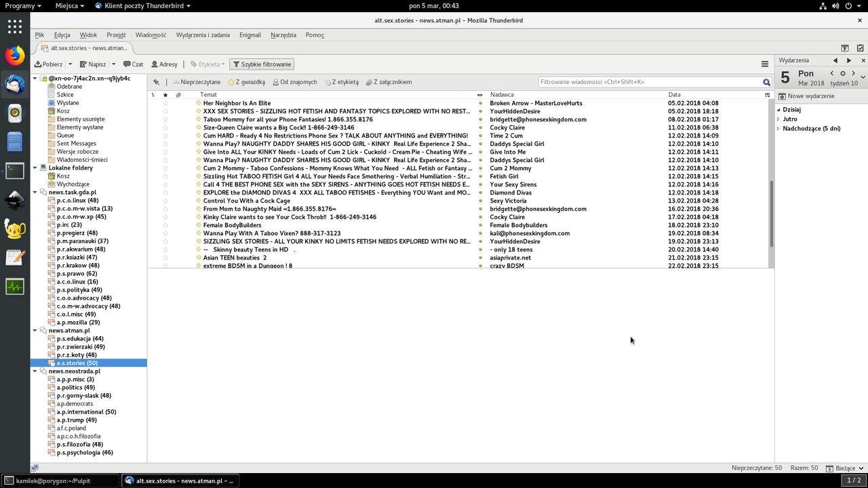Click the Pobierz get messages icon

(x=39, y=64)
